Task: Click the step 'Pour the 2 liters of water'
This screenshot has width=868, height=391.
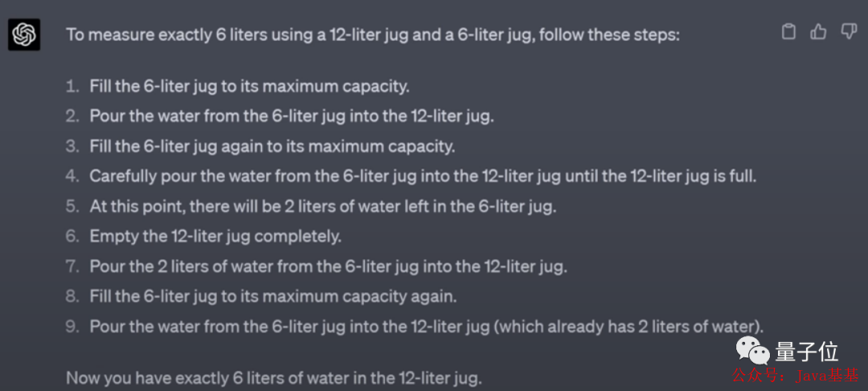Action: pyautogui.click(x=328, y=267)
